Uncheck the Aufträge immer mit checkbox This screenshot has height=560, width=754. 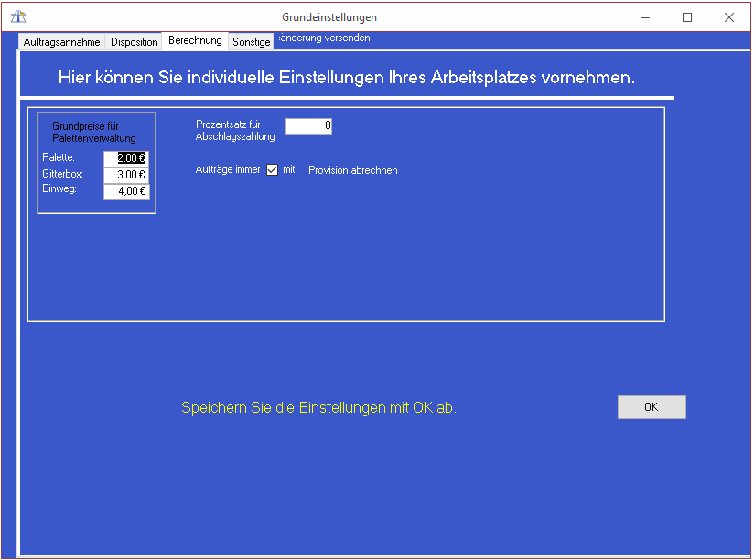click(272, 170)
